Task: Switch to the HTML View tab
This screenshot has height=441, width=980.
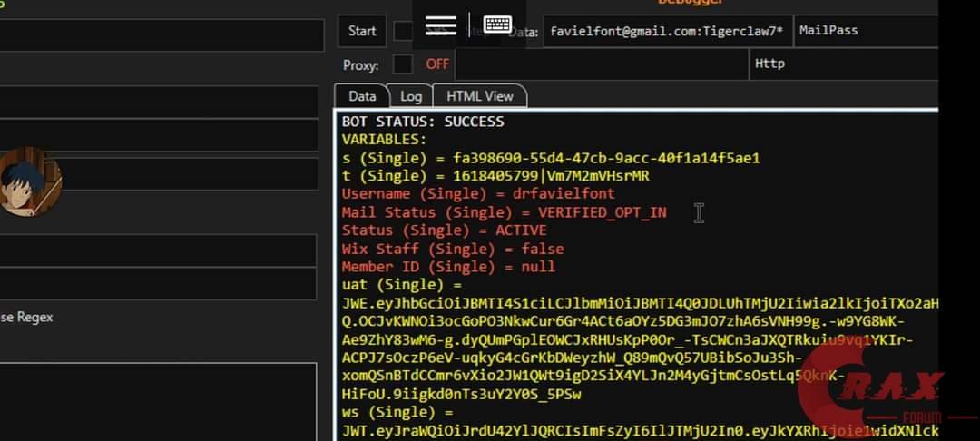Action: 479,96
